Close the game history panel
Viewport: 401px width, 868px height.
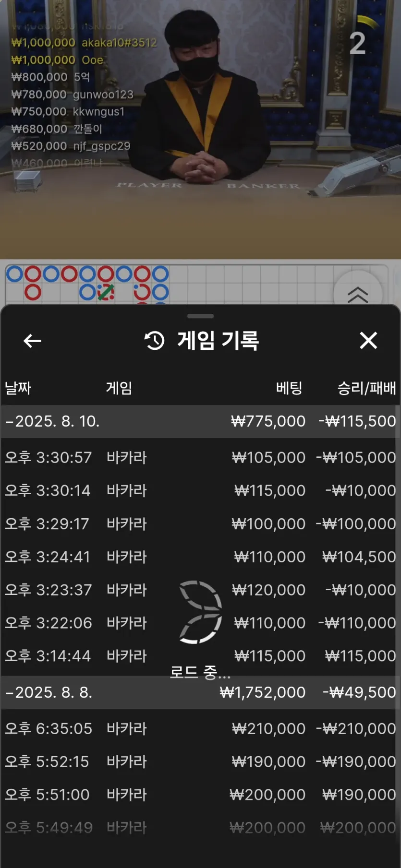[x=368, y=341]
